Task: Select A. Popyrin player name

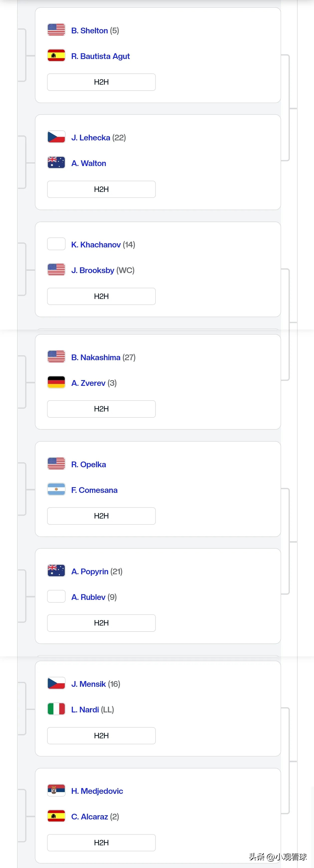Action: coord(90,572)
